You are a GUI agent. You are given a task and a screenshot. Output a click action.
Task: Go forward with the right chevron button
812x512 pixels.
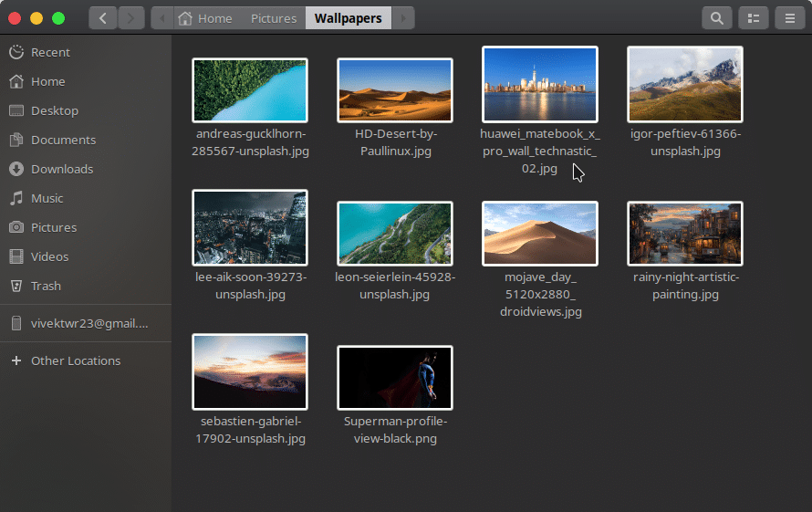pyautogui.click(x=130, y=18)
